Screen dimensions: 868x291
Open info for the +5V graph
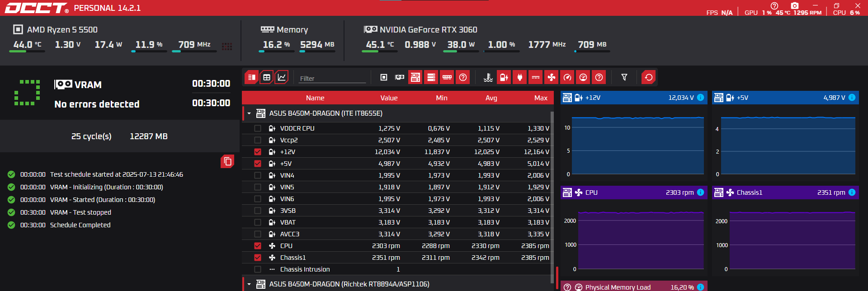click(852, 98)
